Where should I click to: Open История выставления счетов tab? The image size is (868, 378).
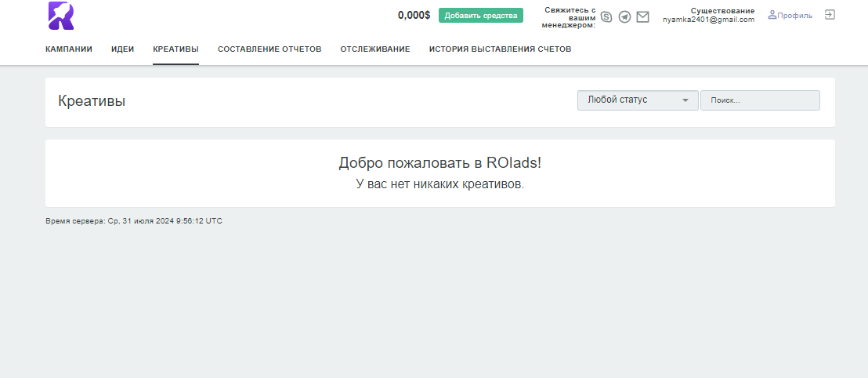pyautogui.click(x=500, y=49)
